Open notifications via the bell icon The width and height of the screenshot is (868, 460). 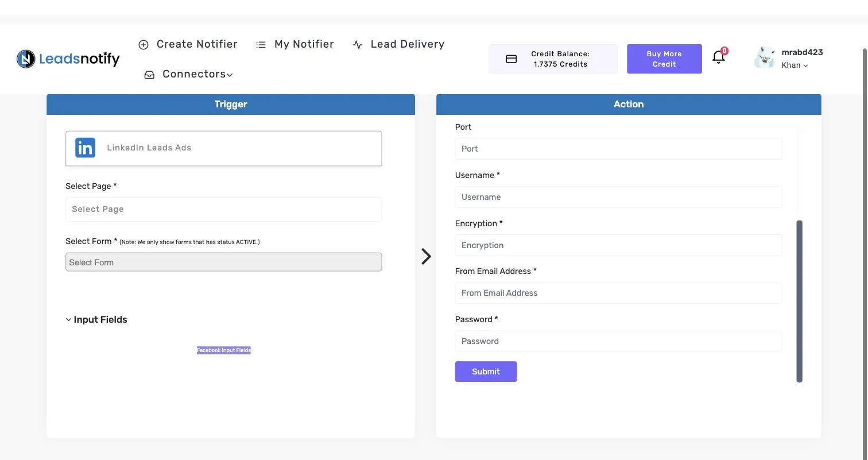click(718, 57)
